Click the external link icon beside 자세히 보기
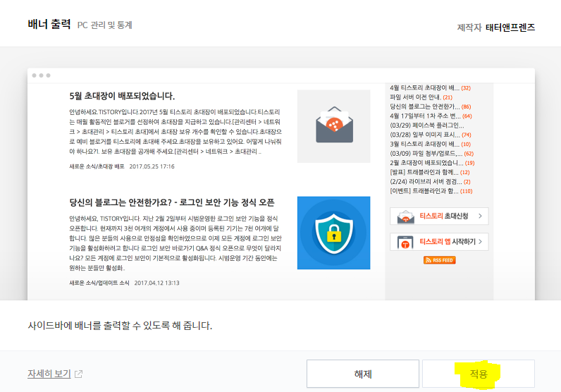Screen dimensions: 561x392 point(78,374)
